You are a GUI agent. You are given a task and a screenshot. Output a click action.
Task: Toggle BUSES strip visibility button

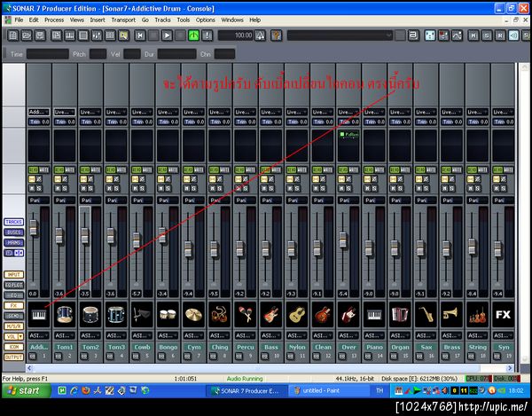point(13,232)
